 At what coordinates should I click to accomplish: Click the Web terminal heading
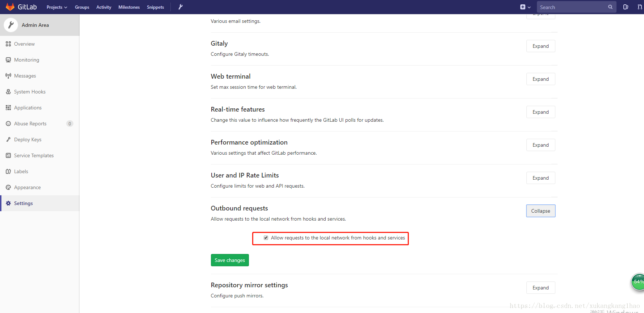pos(230,76)
